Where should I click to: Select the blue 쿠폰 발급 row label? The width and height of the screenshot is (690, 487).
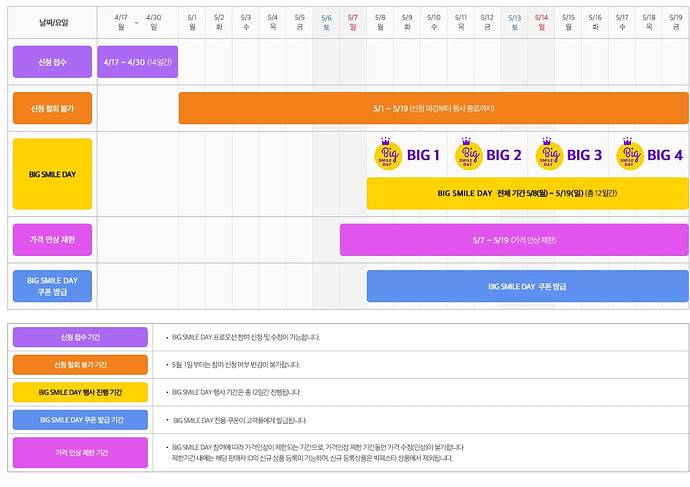pos(52,285)
